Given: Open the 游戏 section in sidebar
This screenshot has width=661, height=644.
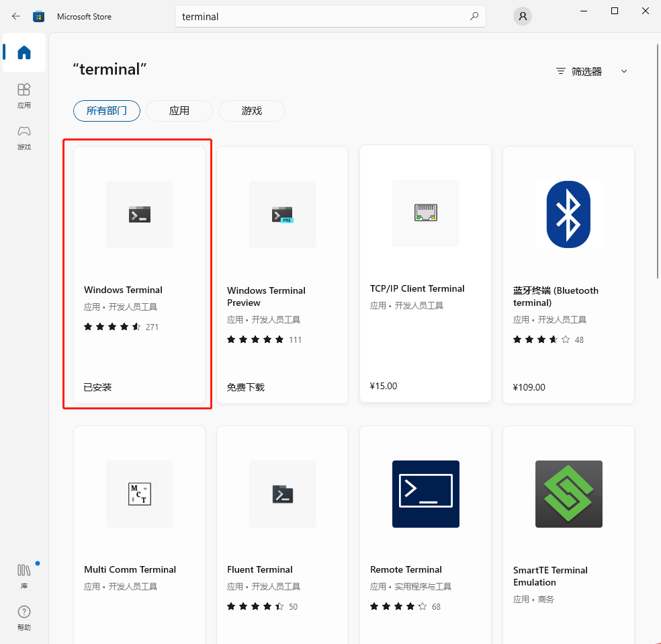Looking at the screenshot, I should coord(24,138).
